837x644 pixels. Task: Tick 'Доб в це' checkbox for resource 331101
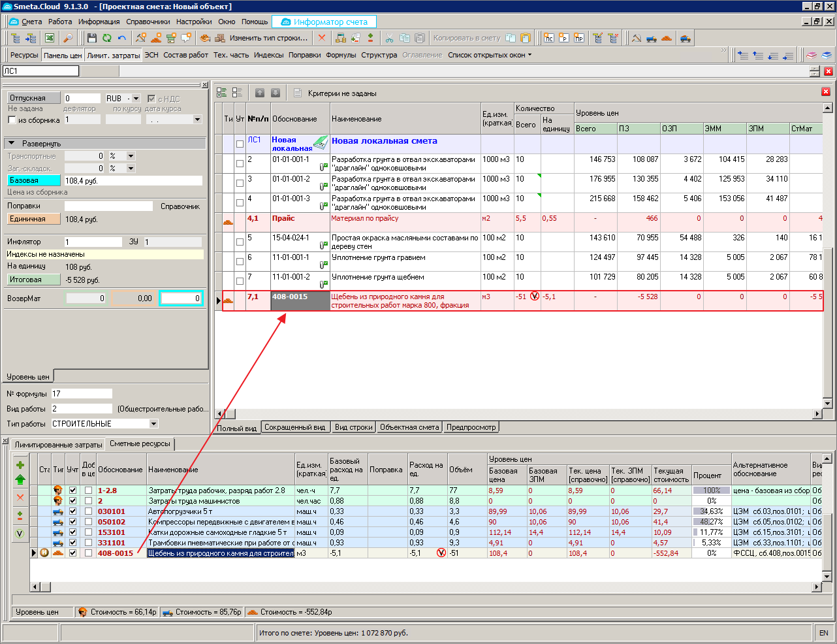pyautogui.click(x=88, y=542)
